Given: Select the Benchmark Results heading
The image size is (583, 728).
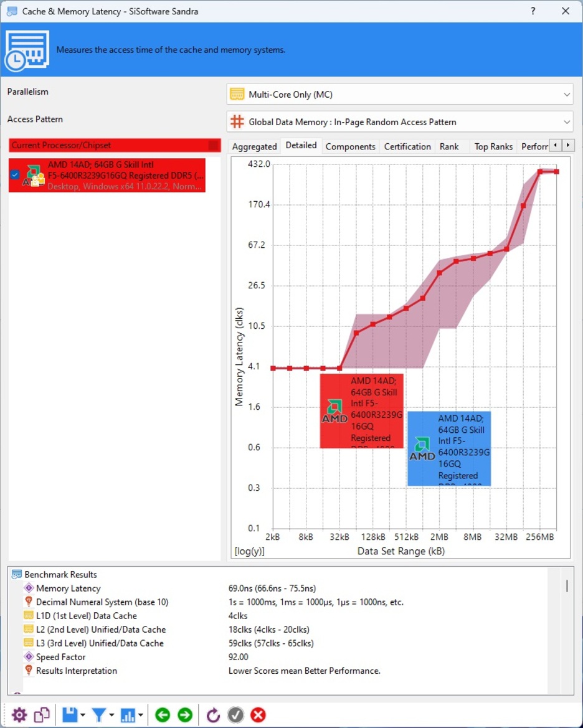Looking at the screenshot, I should [x=60, y=574].
